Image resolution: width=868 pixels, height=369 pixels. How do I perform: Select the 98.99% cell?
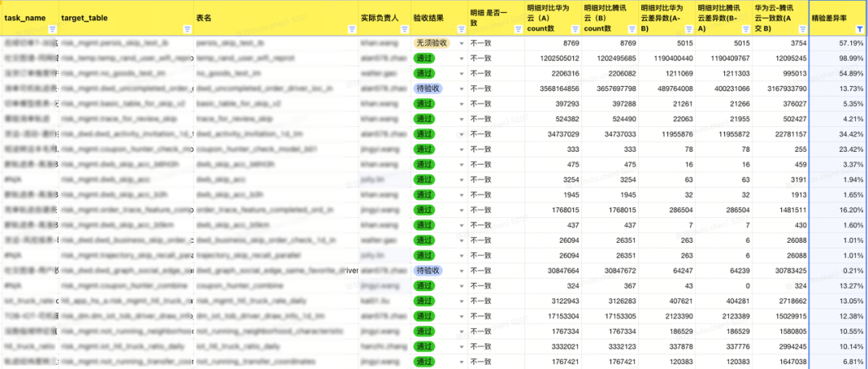tap(838, 58)
